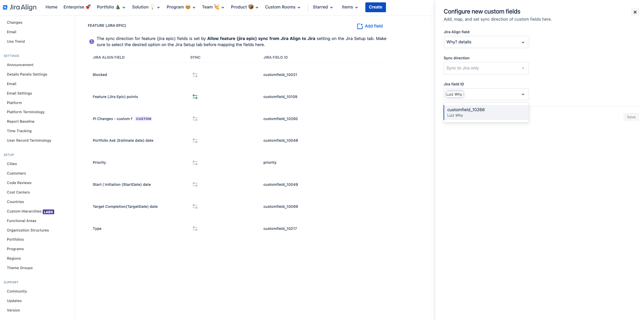Open the Items menu

[350, 7]
